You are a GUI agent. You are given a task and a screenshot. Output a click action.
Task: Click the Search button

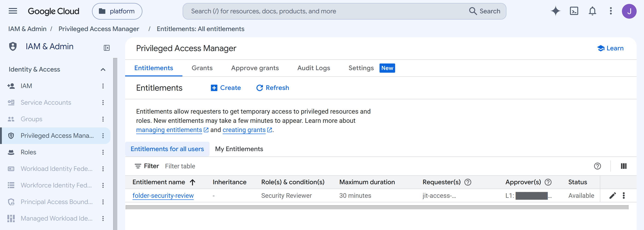tap(485, 11)
